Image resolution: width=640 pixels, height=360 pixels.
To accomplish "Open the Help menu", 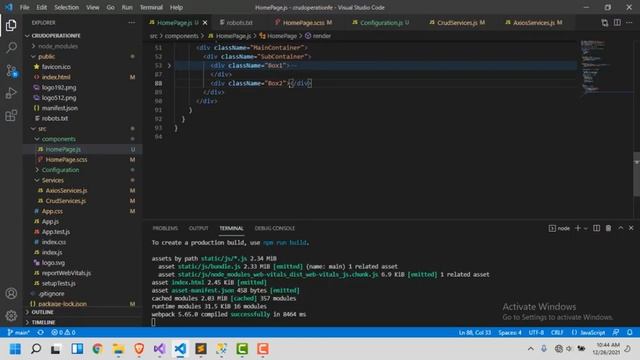I will click(x=176, y=7).
